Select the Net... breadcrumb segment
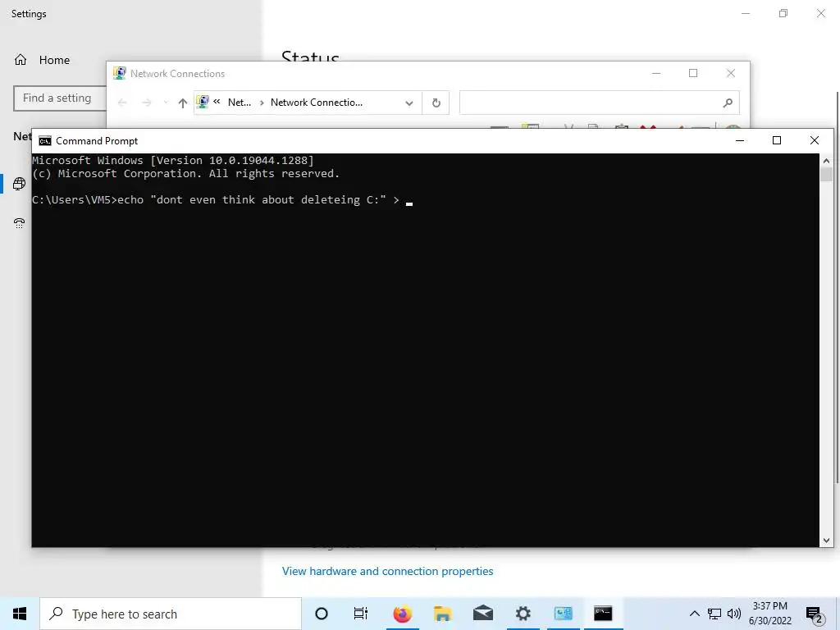Viewport: 840px width, 630px height. point(240,103)
